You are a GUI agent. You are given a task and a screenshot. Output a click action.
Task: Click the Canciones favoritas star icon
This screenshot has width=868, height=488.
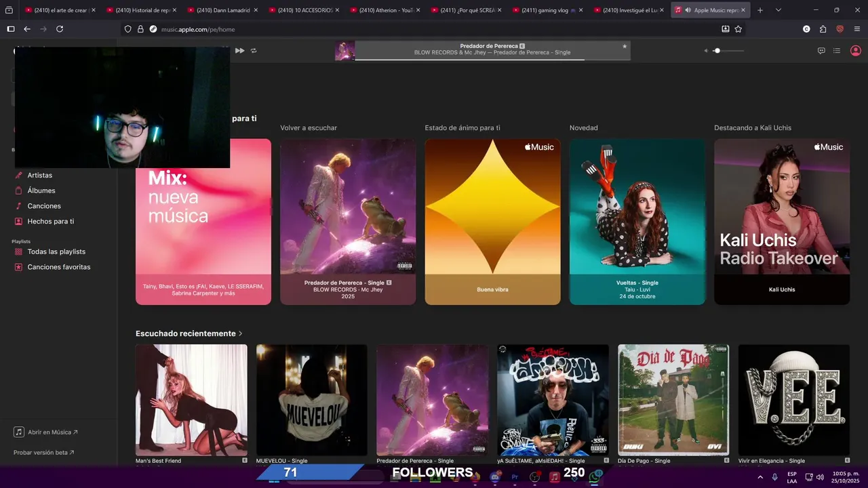19,267
